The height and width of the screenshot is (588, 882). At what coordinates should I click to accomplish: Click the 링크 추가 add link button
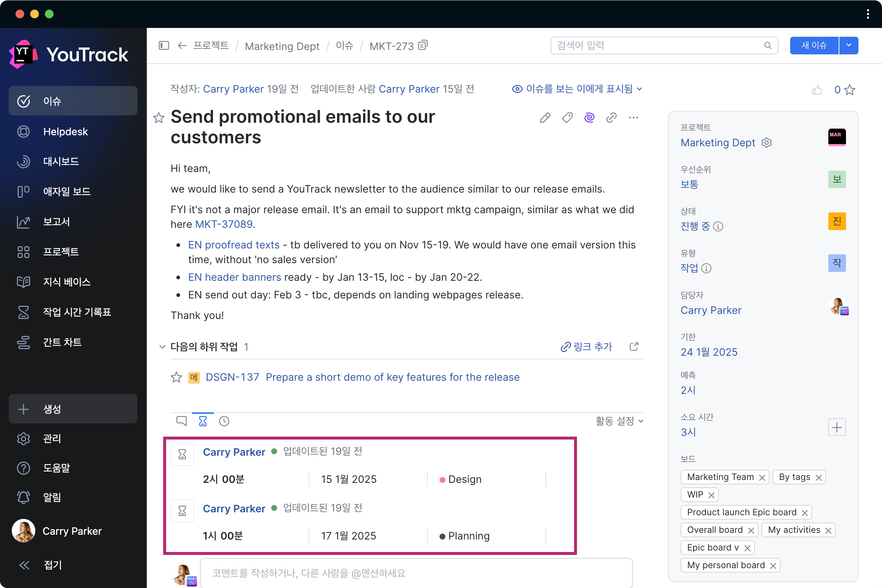tap(587, 347)
